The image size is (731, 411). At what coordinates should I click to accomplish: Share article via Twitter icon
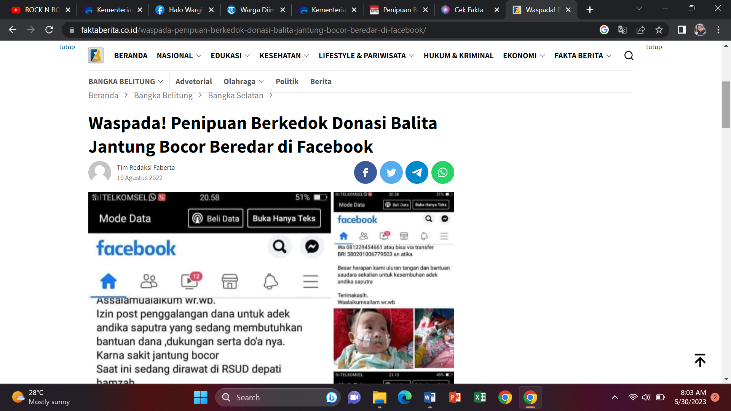[x=391, y=172]
